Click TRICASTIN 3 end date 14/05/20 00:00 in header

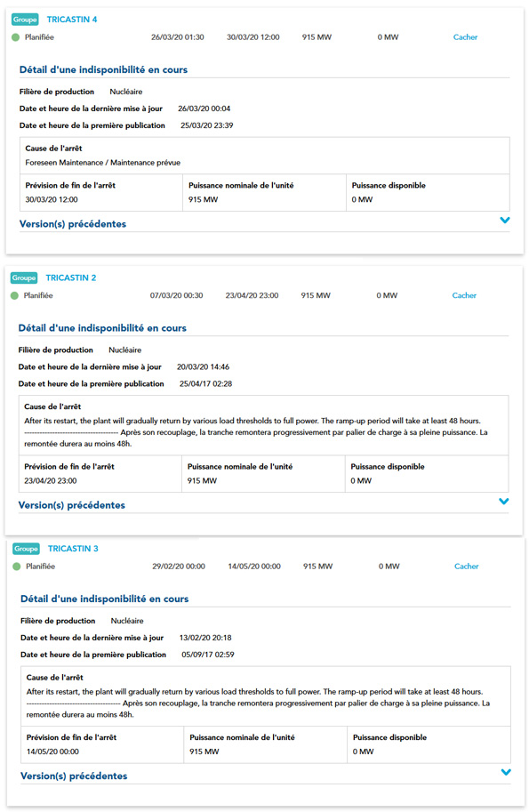254,567
